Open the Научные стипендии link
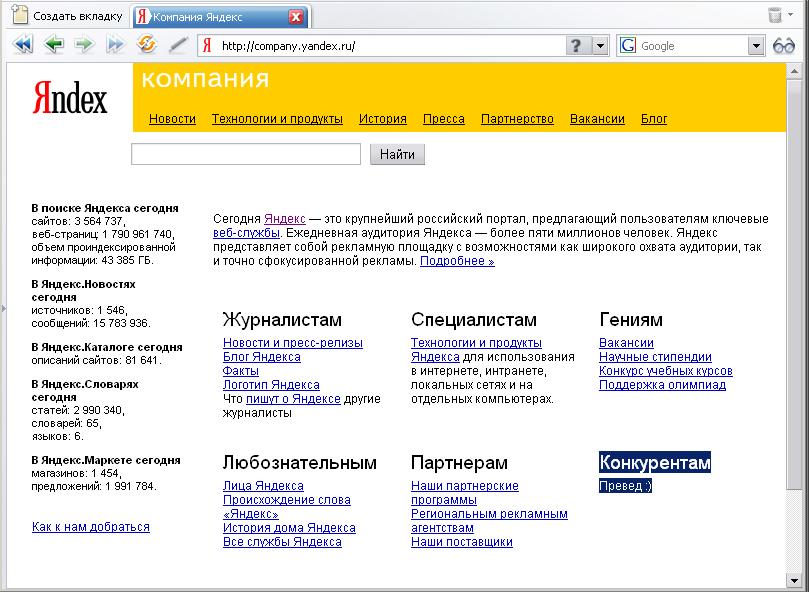This screenshot has width=809, height=592. pyautogui.click(x=655, y=357)
